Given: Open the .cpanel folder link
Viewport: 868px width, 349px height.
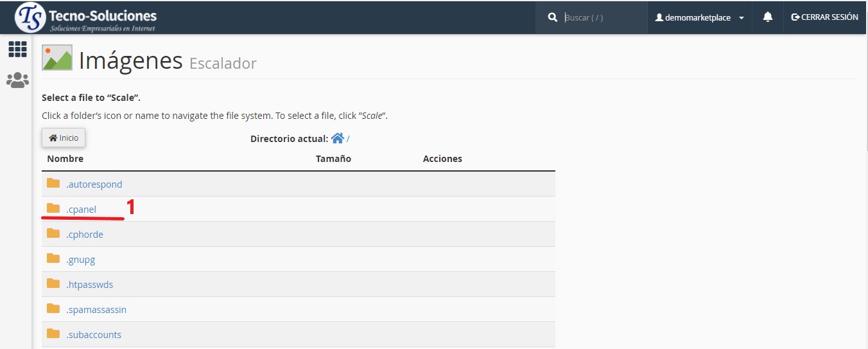Looking at the screenshot, I should pyautogui.click(x=81, y=210).
